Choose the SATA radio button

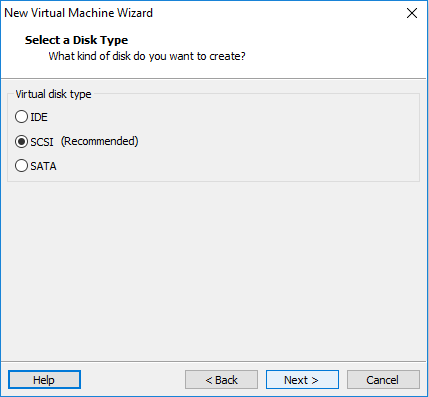(x=21, y=166)
